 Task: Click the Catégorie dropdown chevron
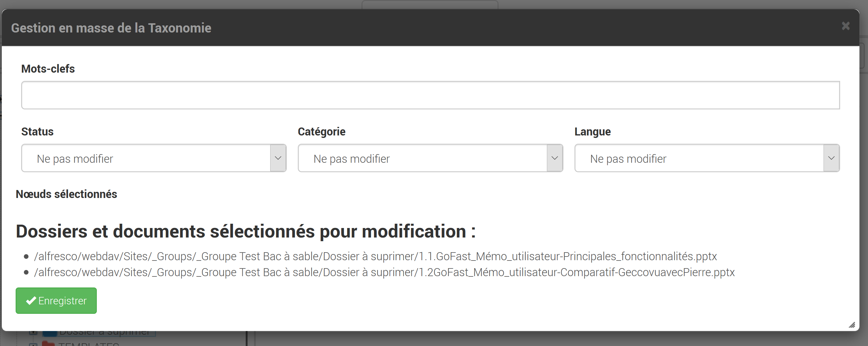click(x=555, y=158)
